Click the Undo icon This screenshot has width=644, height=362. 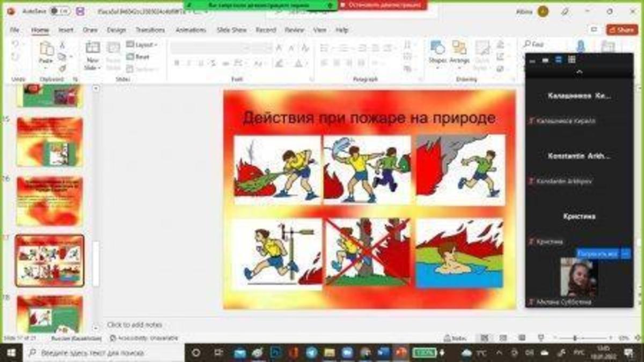(x=16, y=45)
